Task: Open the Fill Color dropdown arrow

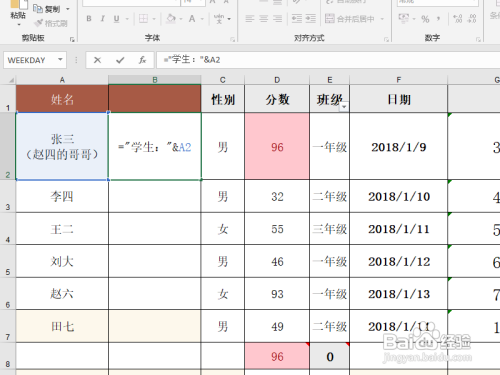Action: click(x=181, y=19)
